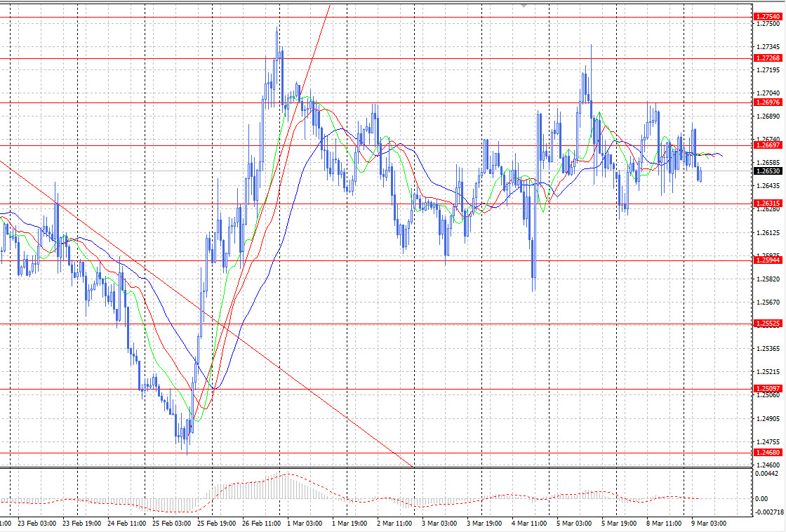Click the 1.25365 price axis value

(x=768, y=349)
